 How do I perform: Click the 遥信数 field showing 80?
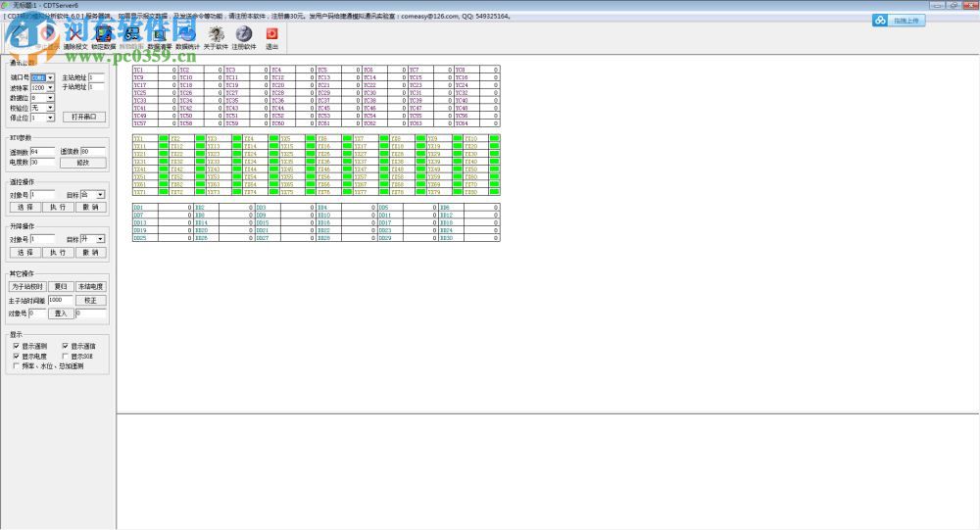(93, 152)
